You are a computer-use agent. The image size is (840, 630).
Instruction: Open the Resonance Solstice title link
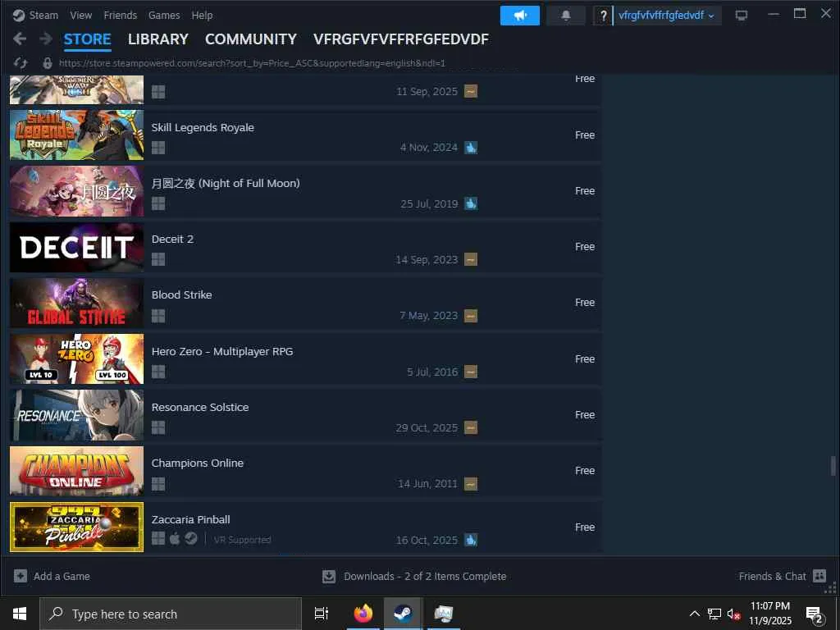(x=200, y=407)
